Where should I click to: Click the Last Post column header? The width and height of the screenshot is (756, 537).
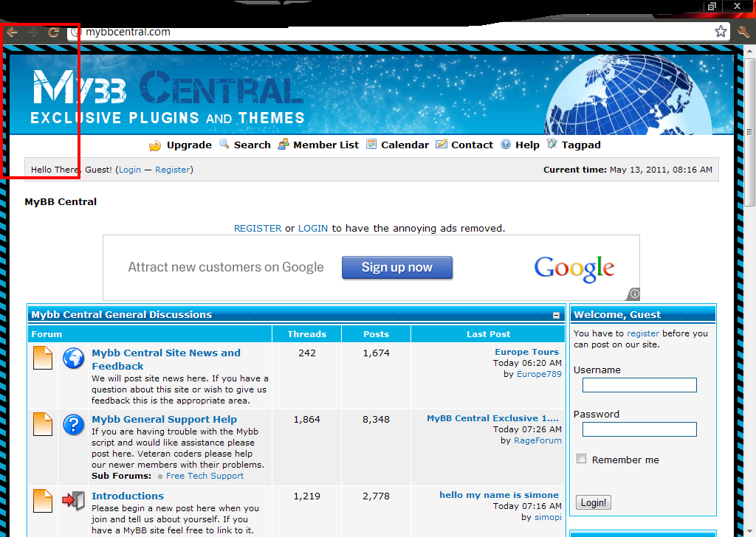[489, 334]
